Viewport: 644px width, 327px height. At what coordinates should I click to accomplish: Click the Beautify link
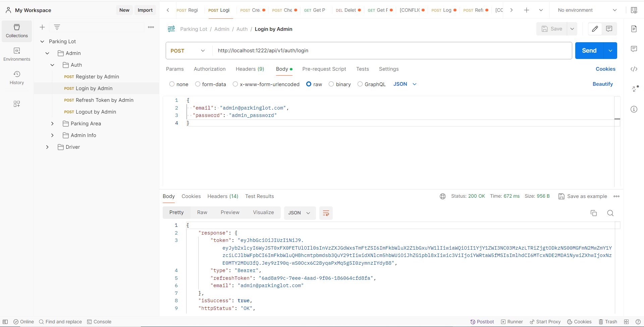click(x=603, y=84)
